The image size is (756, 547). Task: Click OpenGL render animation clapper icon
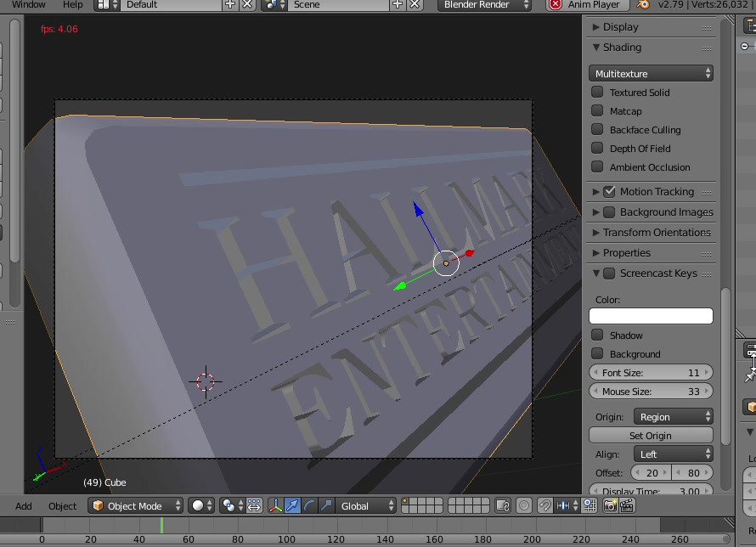coord(627,505)
